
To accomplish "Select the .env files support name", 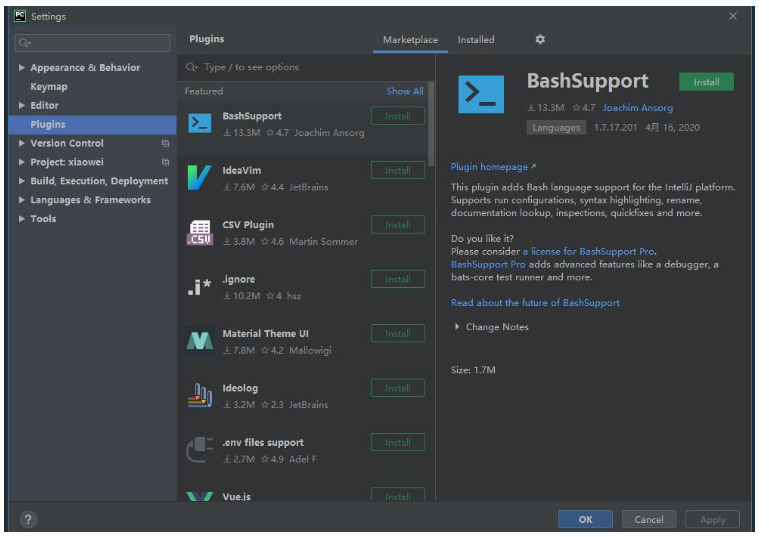I will pos(263,442).
